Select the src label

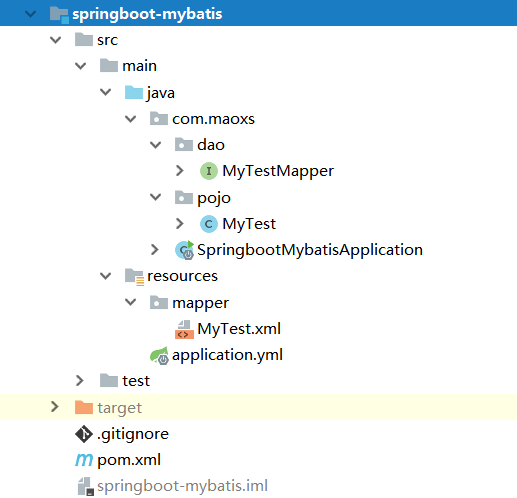click(107, 40)
